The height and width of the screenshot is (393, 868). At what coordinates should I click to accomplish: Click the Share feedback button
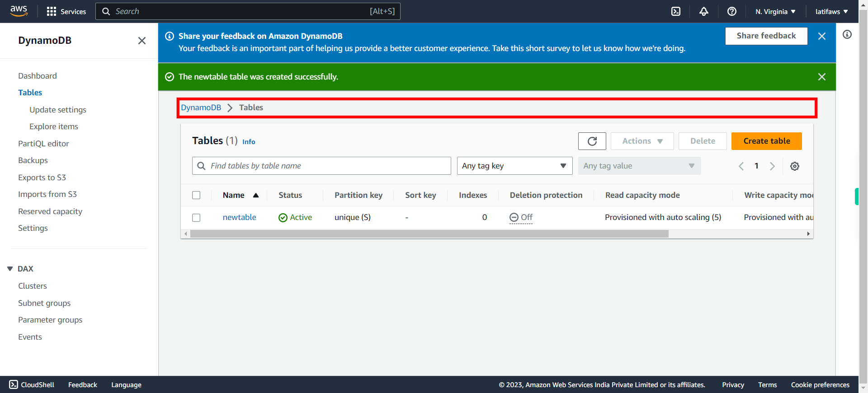[766, 36]
